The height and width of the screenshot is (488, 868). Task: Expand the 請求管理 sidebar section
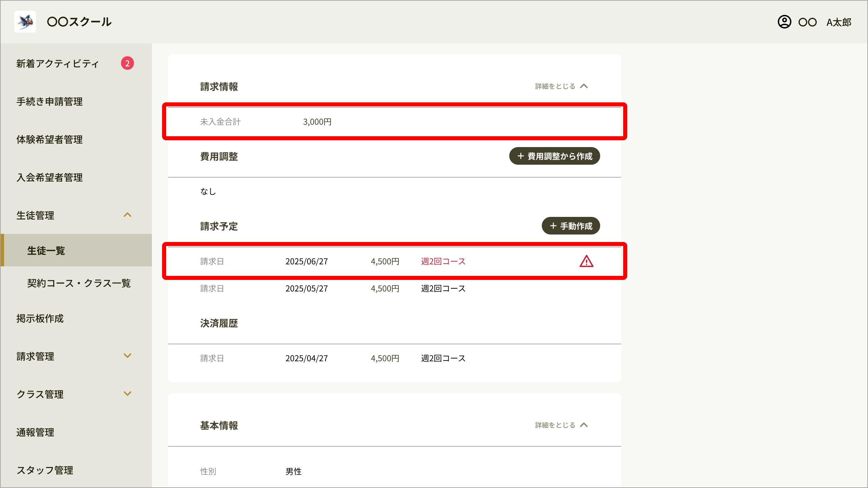pyautogui.click(x=127, y=356)
